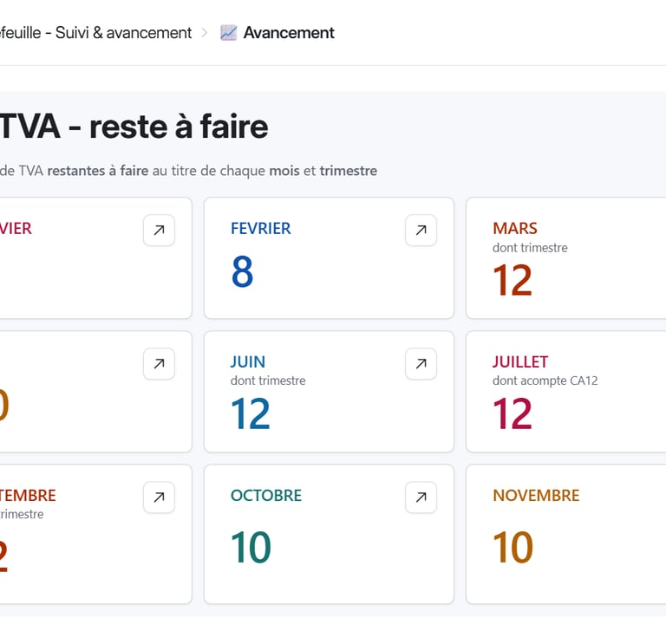Click the FEVRIER card title
Viewport: 666px width, 644px height.
coord(260,229)
